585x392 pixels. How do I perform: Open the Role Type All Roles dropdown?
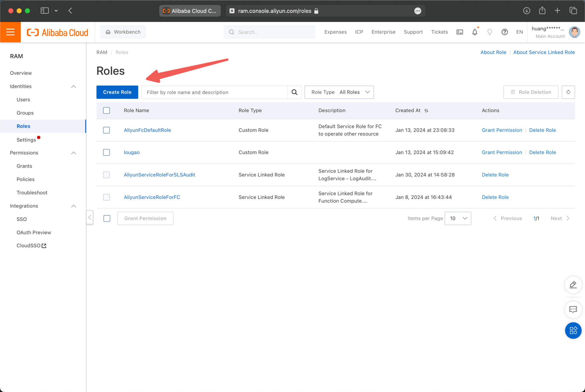click(339, 92)
